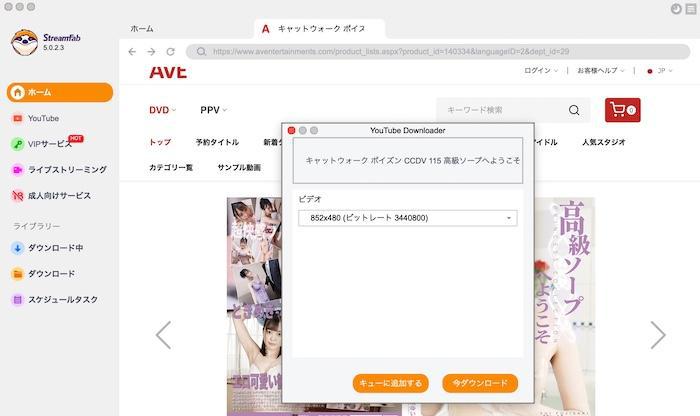Image resolution: width=700 pixels, height=416 pixels.
Task: Open the hamburger menu icon at top right
Action: [x=691, y=8]
